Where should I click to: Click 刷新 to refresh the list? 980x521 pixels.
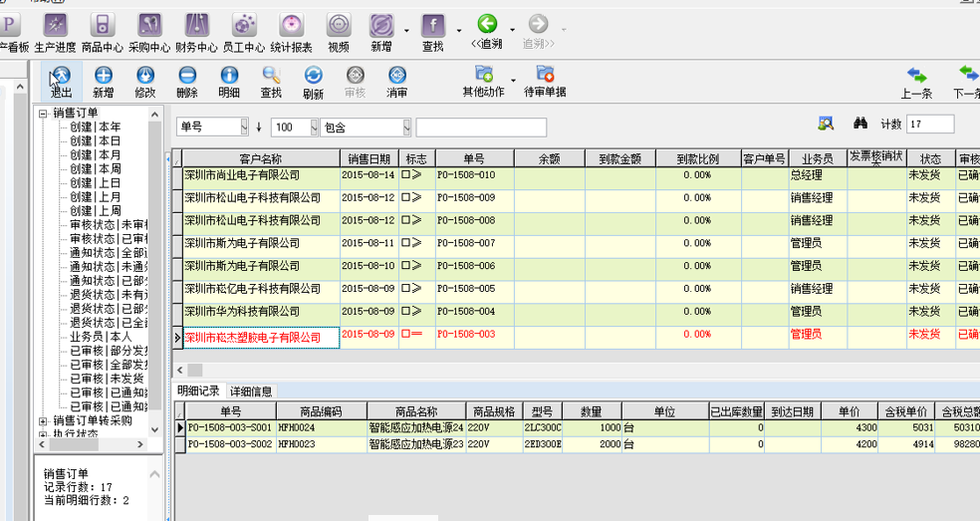313,83
